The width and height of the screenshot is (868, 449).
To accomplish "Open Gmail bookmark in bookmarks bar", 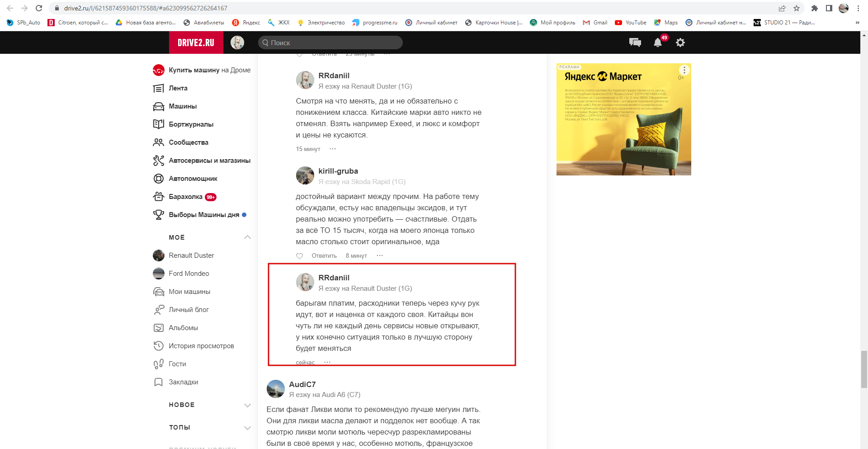I will (595, 23).
